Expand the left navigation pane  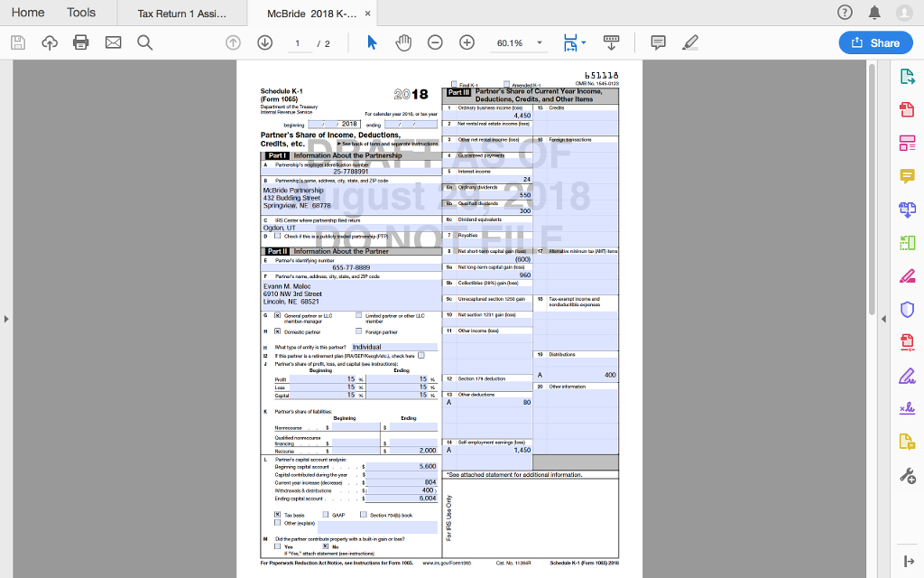(x=6, y=318)
